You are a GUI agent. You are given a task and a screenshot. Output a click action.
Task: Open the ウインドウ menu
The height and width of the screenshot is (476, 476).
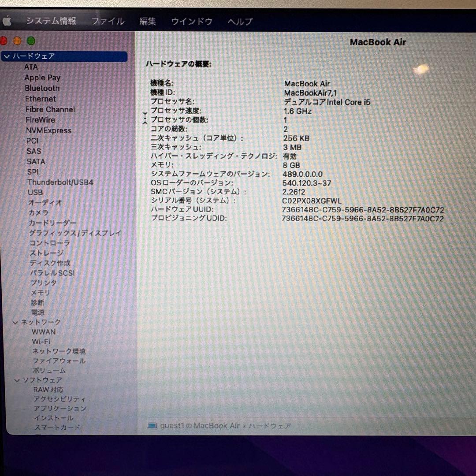coord(191,20)
